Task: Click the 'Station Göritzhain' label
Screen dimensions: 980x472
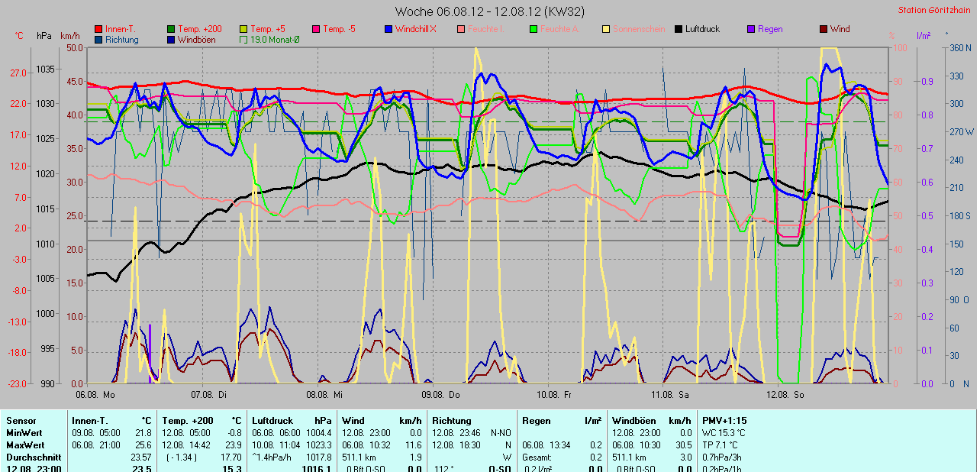Action: [935, 10]
